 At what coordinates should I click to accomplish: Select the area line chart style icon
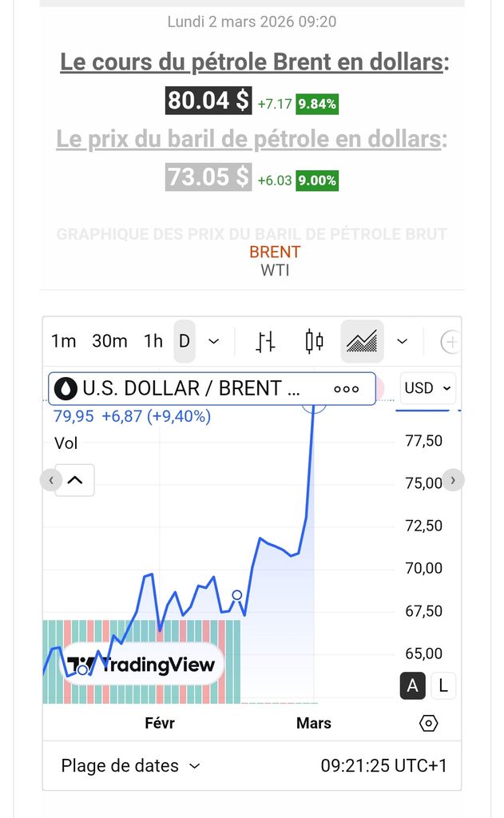tap(362, 342)
